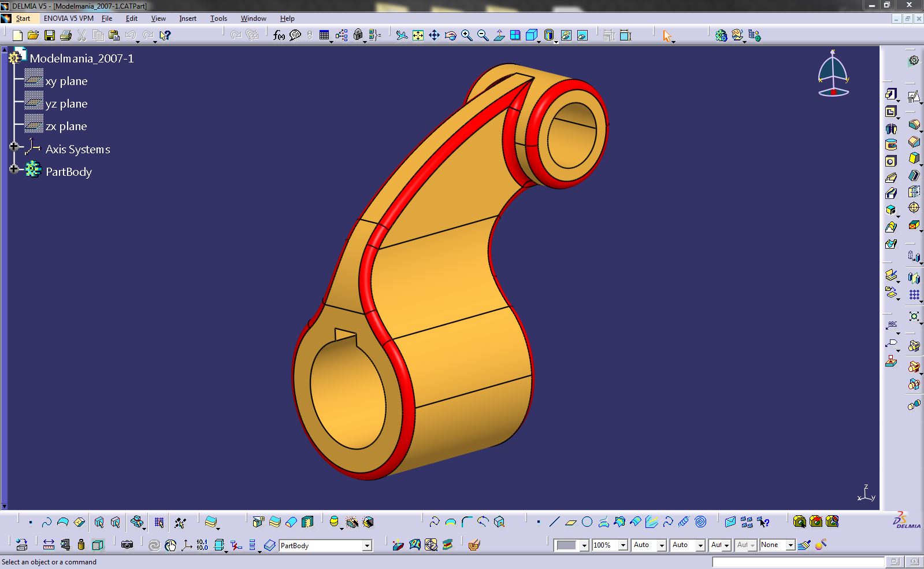The height and width of the screenshot is (569, 924).
Task: Click the Paste clipboard icon
Action: point(114,36)
